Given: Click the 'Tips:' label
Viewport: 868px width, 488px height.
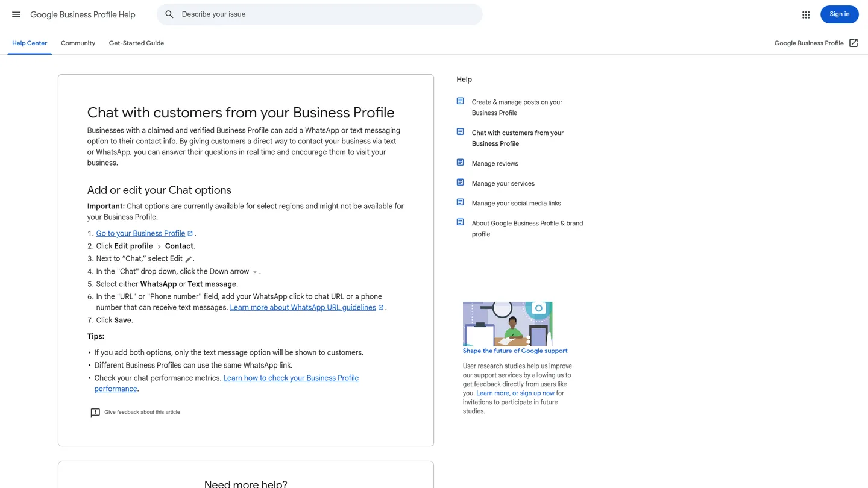Looking at the screenshot, I should tap(96, 336).
